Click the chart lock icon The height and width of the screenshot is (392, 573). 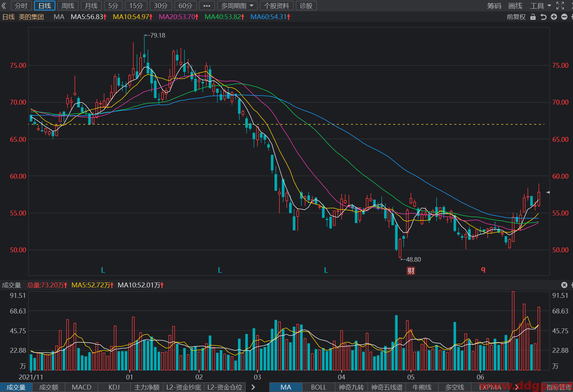533,17
